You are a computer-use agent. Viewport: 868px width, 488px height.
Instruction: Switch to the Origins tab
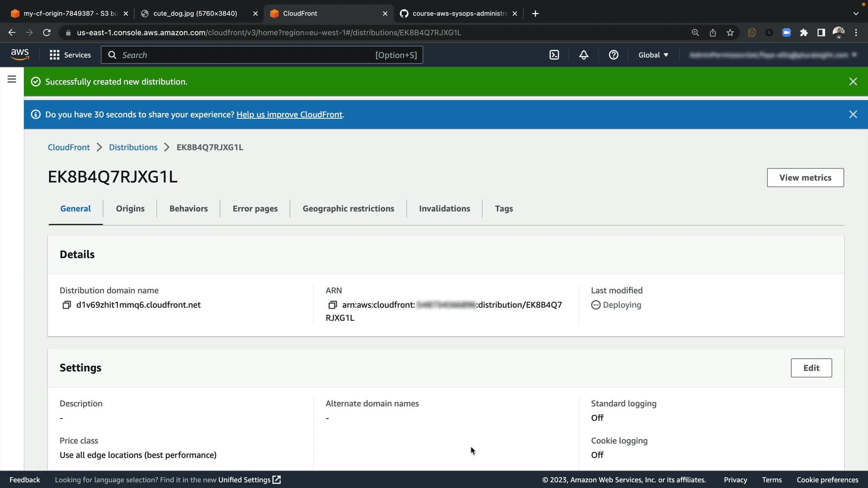pyautogui.click(x=130, y=209)
